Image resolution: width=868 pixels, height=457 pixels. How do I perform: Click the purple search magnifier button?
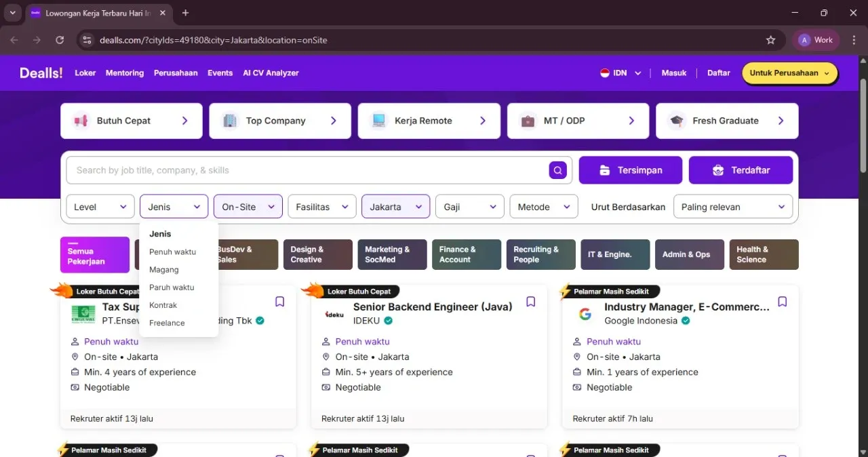[557, 170]
